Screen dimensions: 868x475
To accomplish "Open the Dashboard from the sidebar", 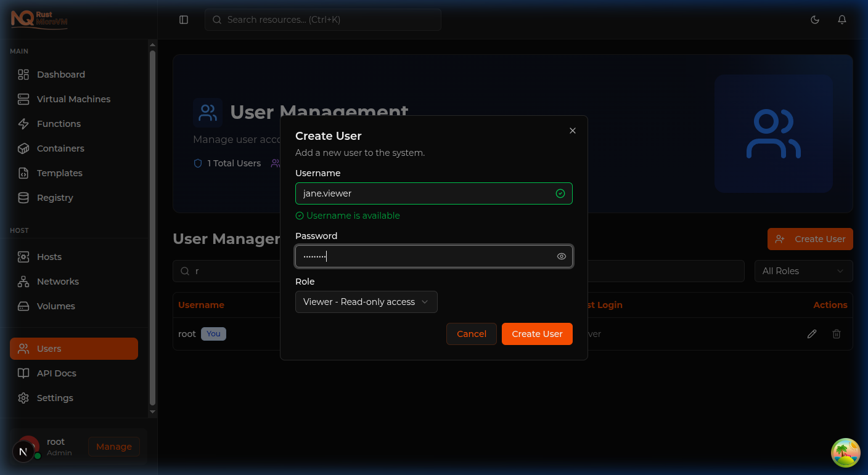I will (x=59, y=74).
